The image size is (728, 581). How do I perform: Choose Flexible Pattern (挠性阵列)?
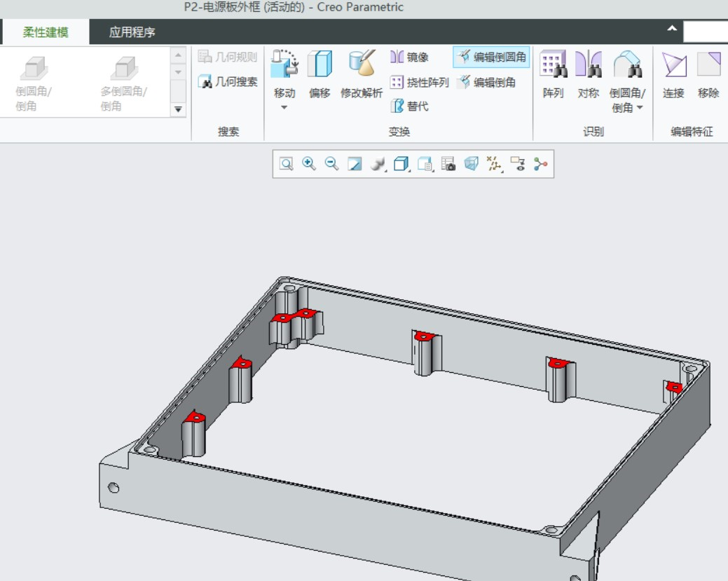419,82
